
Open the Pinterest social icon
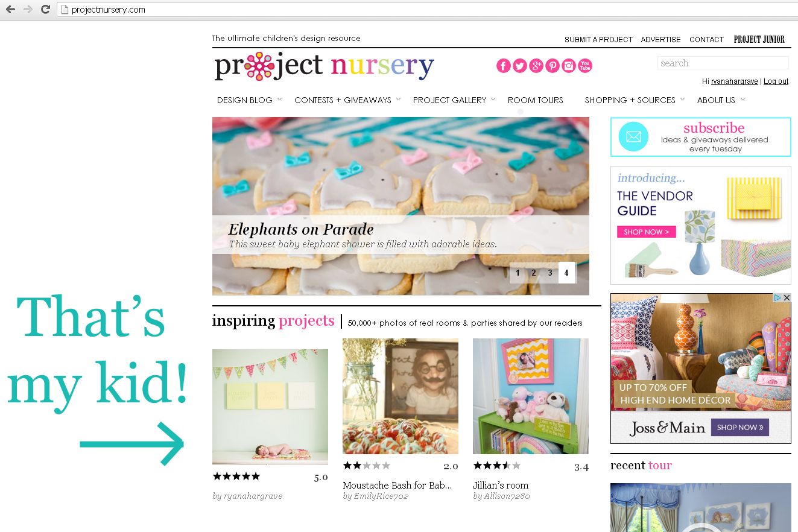click(553, 66)
